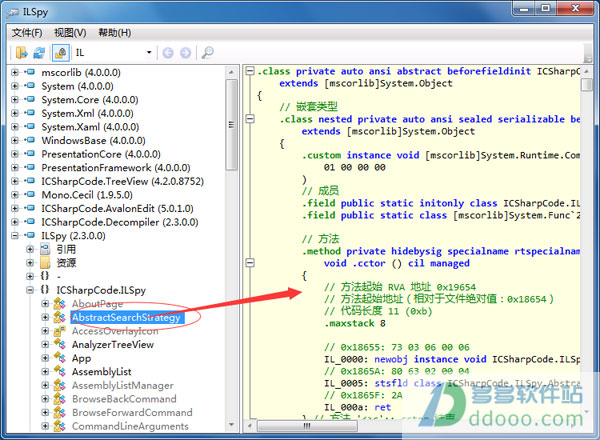Viewport: 600px width, 440px height.
Task: Click the tree panel scroll-up arrow
Action: coord(231,72)
